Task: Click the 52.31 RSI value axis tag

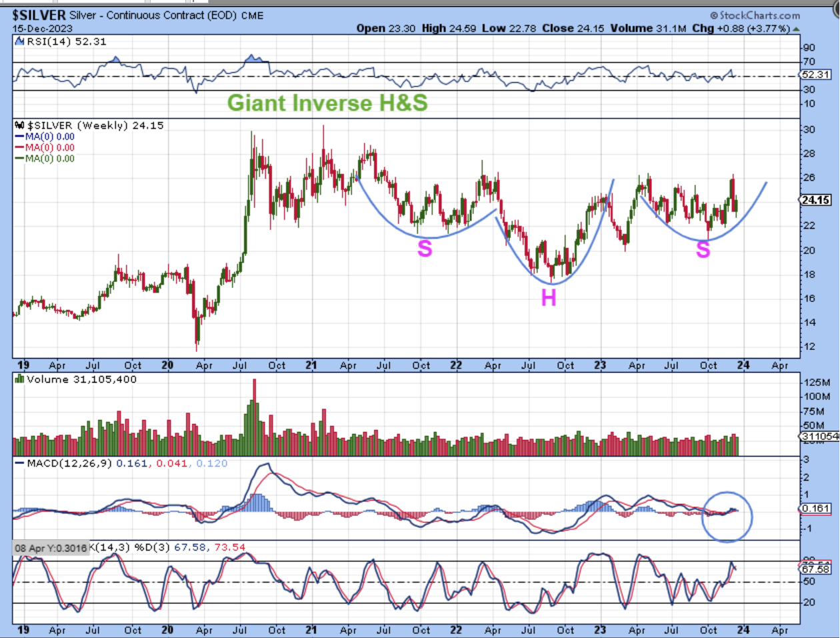Action: coord(815,75)
